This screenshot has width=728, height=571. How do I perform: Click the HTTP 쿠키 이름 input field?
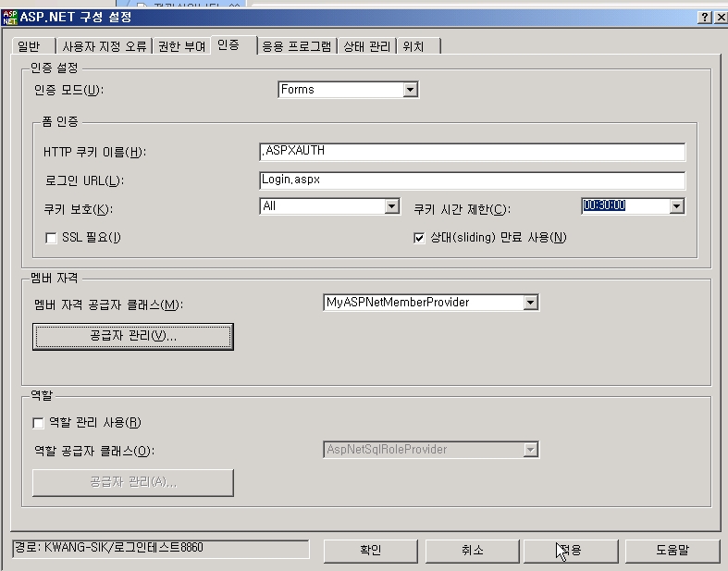pyautogui.click(x=472, y=152)
